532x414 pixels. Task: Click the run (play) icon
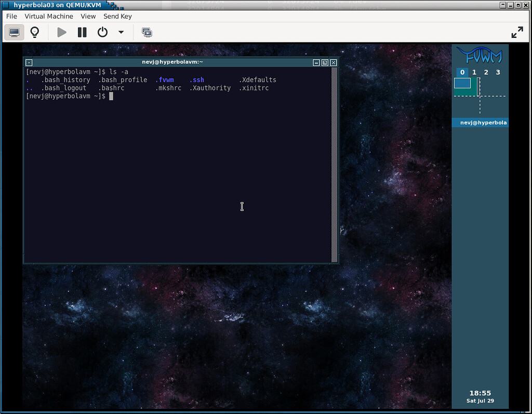click(x=61, y=32)
